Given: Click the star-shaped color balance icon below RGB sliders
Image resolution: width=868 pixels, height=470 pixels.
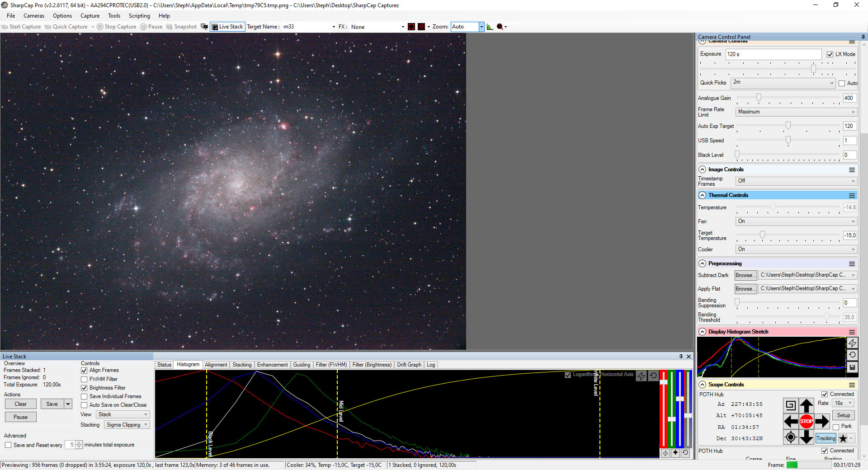Looking at the screenshot, I should pos(675,453).
